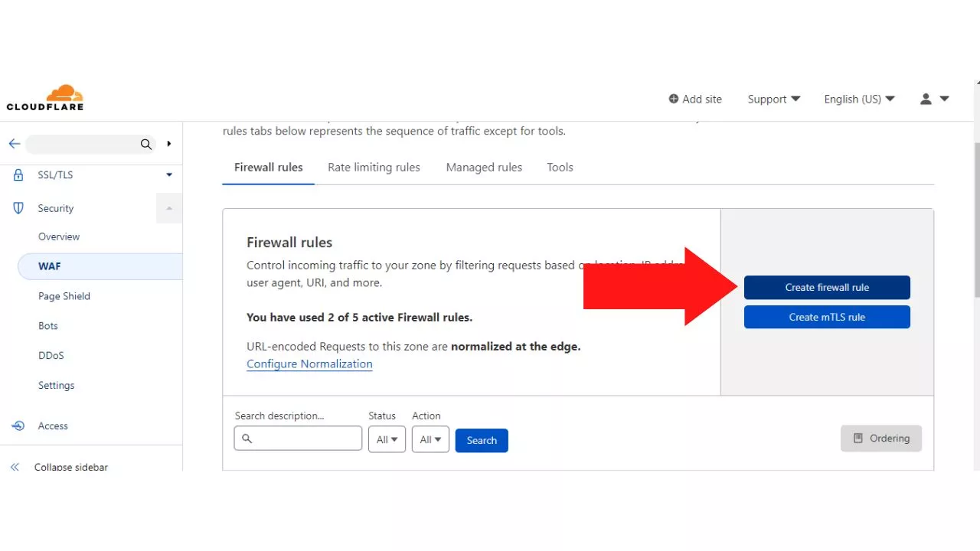Click the Ordering button
The width and height of the screenshot is (980, 551).
[x=881, y=439]
